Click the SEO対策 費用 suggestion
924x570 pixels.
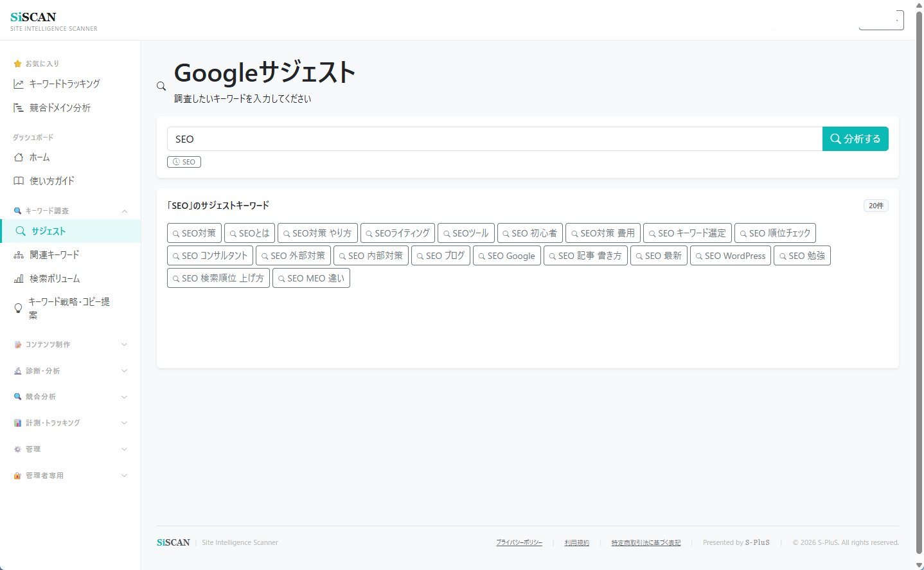click(x=603, y=233)
